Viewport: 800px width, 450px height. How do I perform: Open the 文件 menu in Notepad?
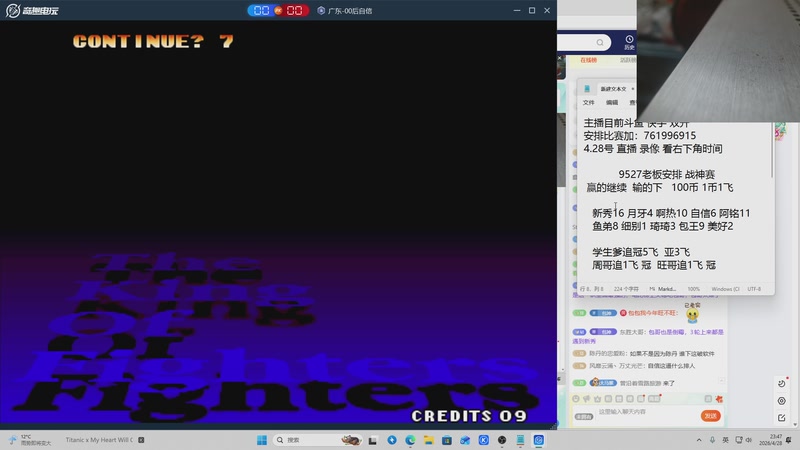589,103
